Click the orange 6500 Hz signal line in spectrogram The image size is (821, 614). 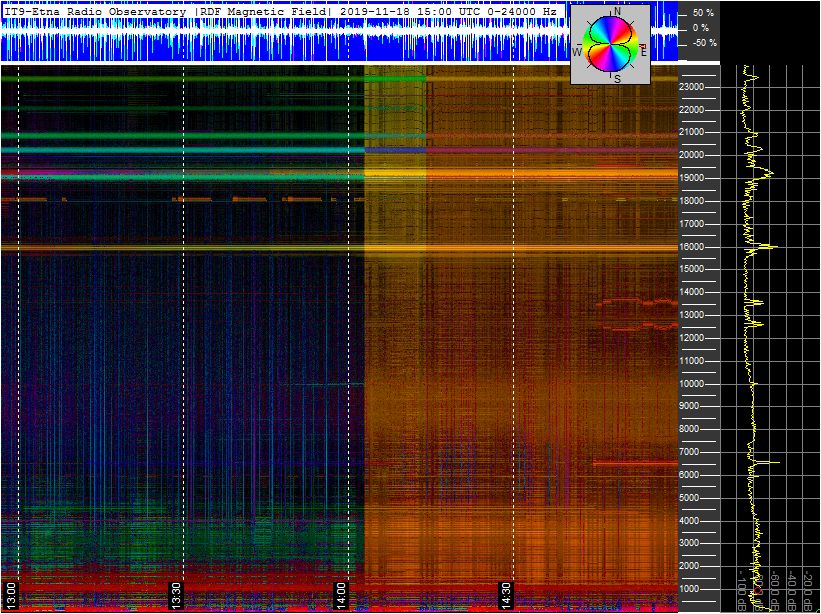635,463
